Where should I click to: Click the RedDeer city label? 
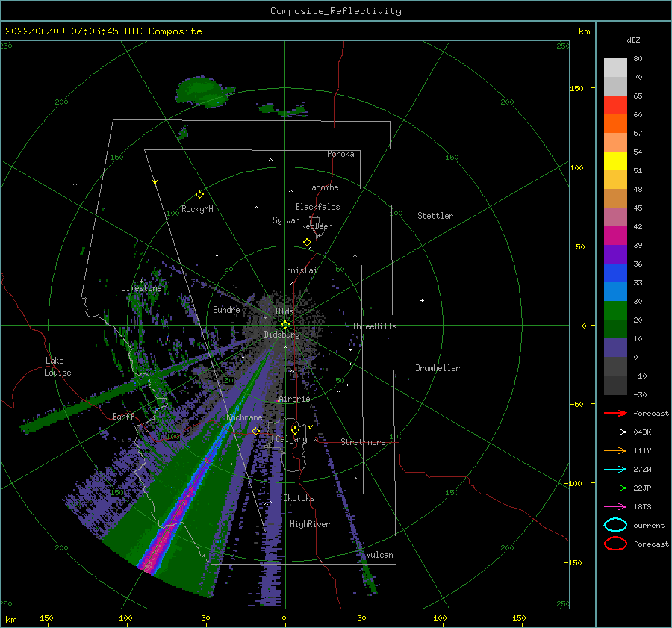coord(317,226)
